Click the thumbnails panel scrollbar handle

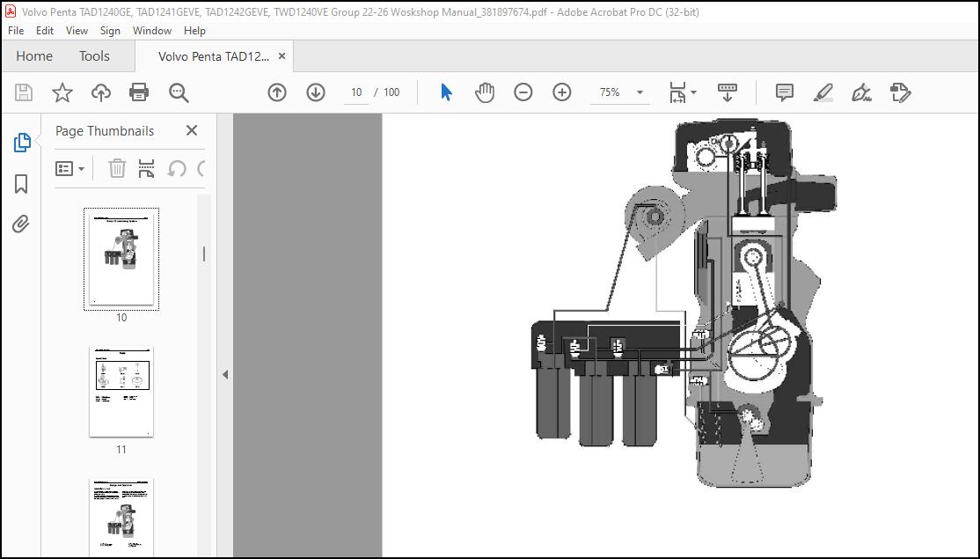[x=204, y=254]
